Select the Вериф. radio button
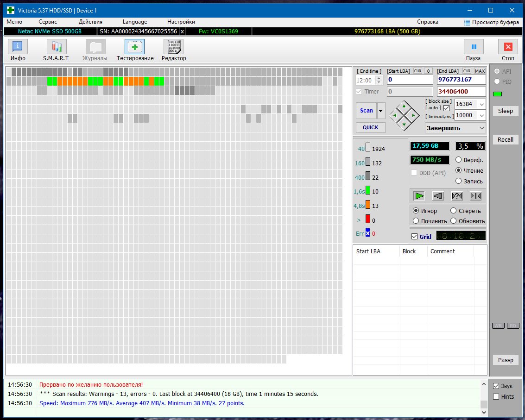525x420 pixels. point(459,160)
